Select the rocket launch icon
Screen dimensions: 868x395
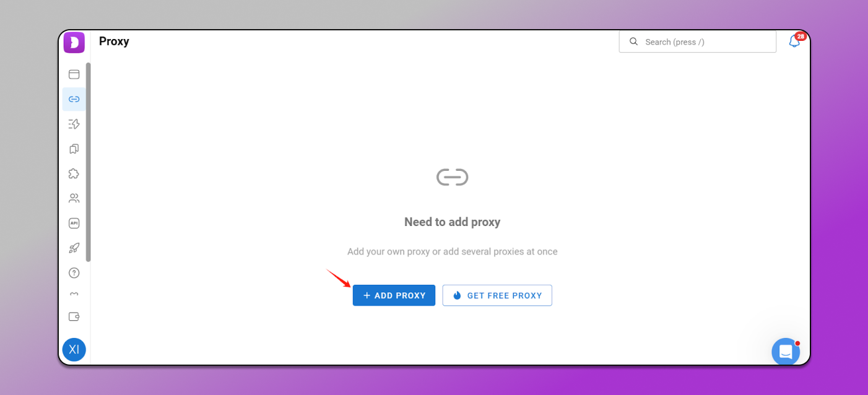click(x=74, y=248)
